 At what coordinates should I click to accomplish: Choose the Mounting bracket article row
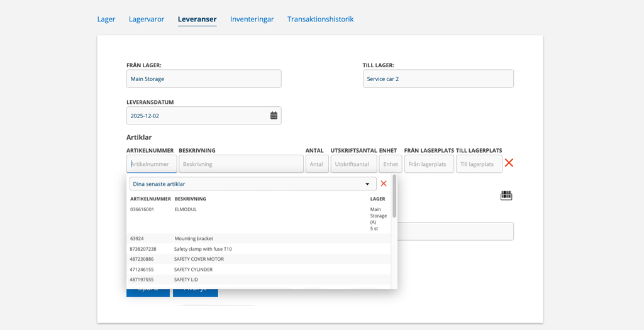[194, 239]
